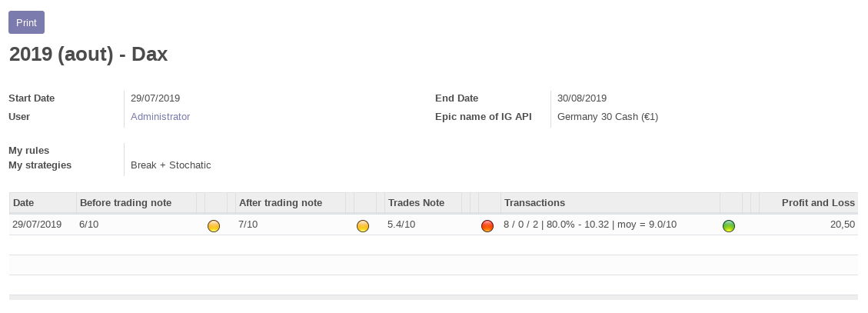Select the 5.4/10 trades note cell
Image resolution: width=868 pixels, height=313 pixels.
[401, 225]
